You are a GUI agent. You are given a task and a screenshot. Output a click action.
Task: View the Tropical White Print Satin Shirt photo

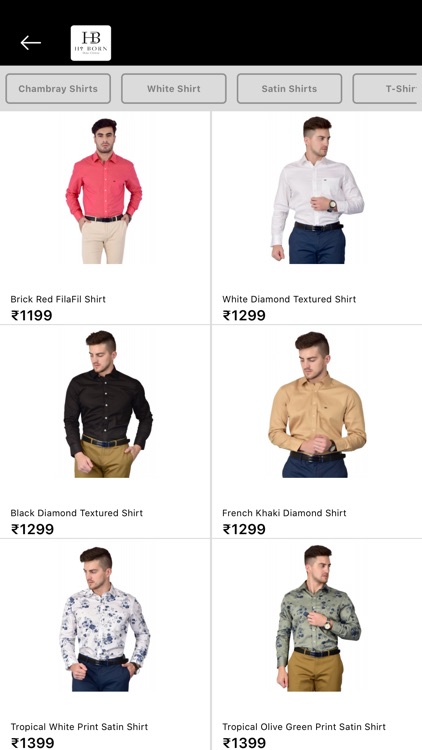105,618
